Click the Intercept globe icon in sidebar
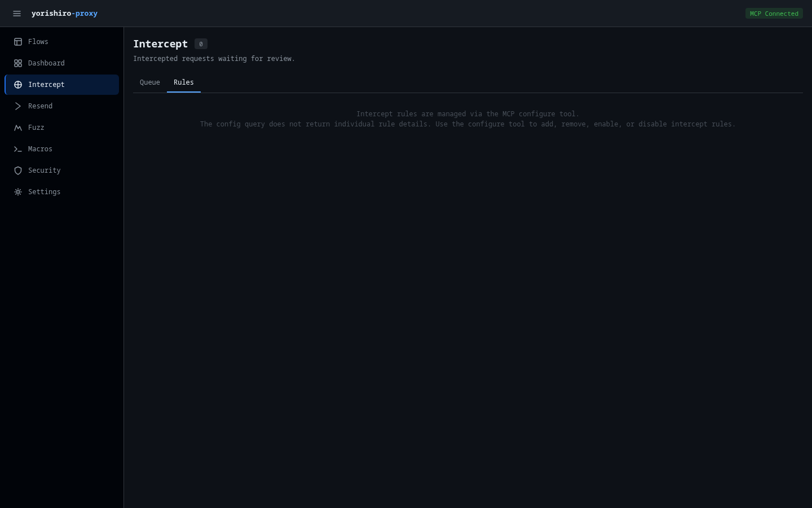 point(18,85)
